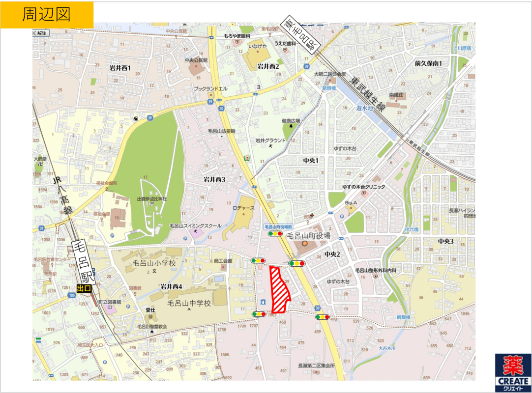532x393 pixels.
Task: Click the red hatched site area
Action: (x=280, y=290)
